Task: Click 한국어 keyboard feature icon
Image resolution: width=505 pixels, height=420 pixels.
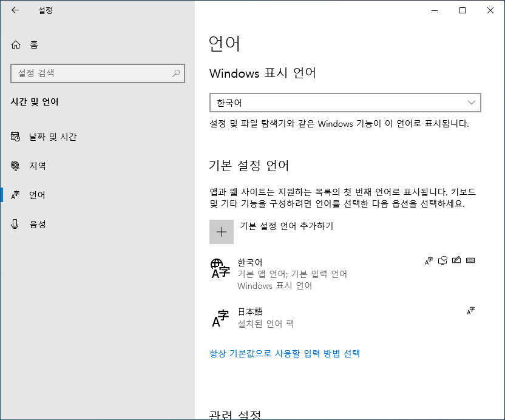Action: tap(470, 260)
